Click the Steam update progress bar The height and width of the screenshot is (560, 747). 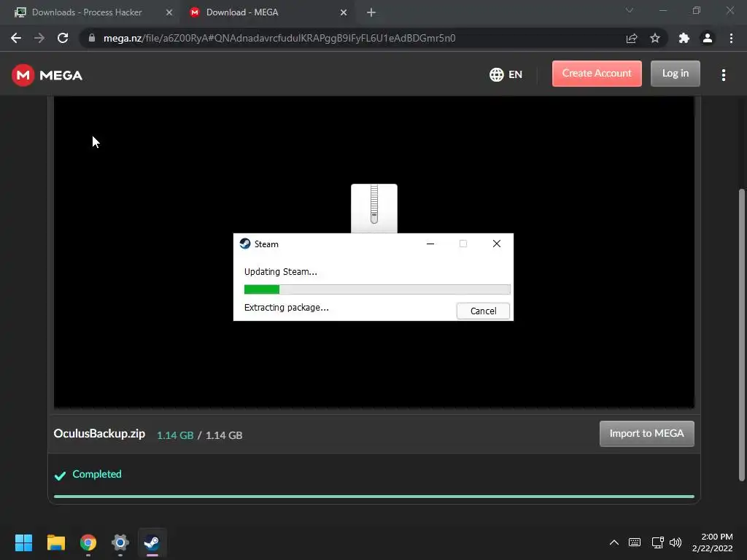(377, 289)
